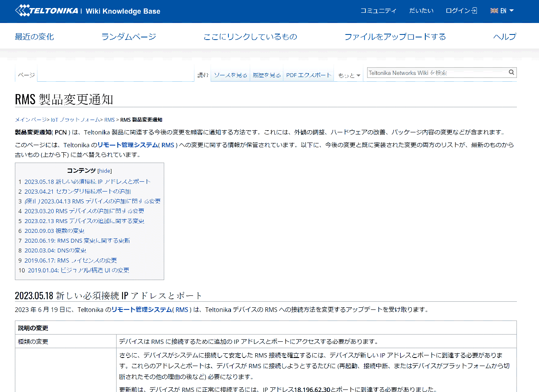
Task: Click the IoT プラットフォーム breadcrumb link
Action: coord(75,120)
